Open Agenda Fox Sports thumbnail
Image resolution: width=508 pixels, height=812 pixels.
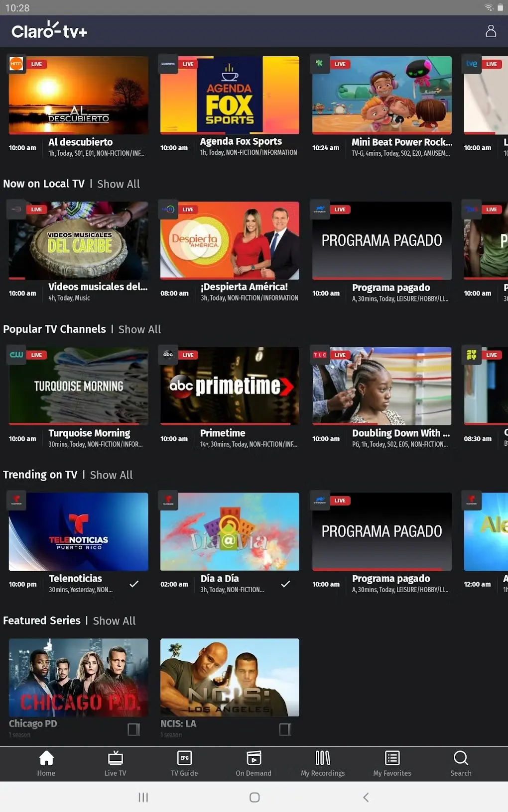pos(230,95)
